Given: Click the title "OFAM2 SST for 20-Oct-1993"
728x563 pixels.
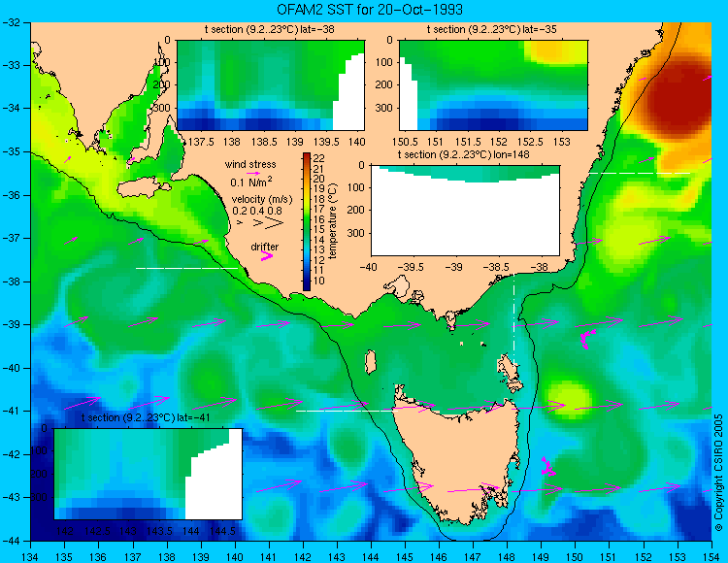Looking at the screenshot, I should (370, 10).
